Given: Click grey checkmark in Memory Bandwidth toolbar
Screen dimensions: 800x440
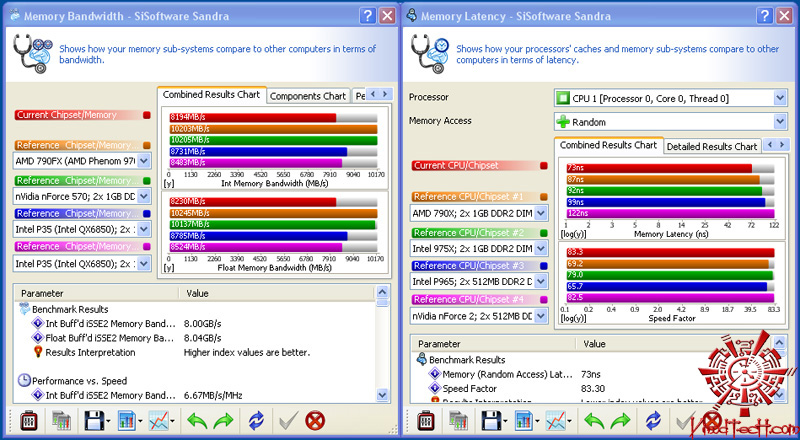Looking at the screenshot, I should pyautogui.click(x=288, y=421).
